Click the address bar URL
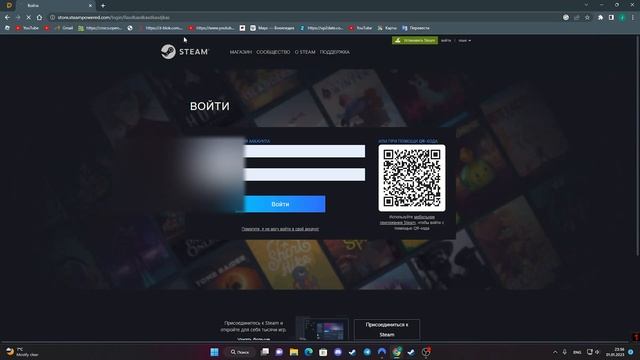 coord(113,18)
